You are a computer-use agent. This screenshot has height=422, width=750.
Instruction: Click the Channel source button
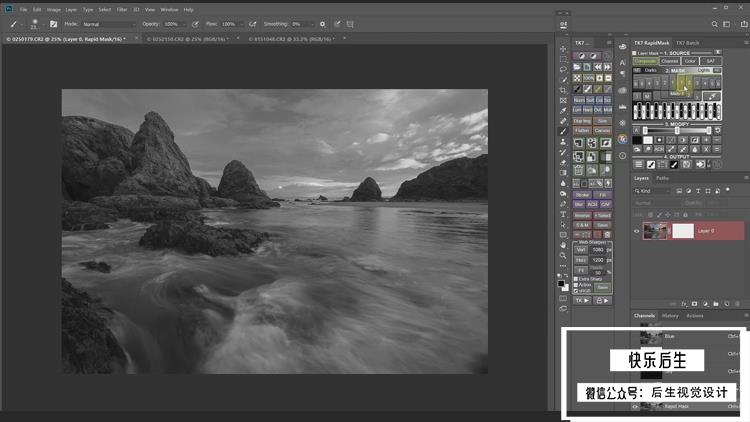(670, 61)
